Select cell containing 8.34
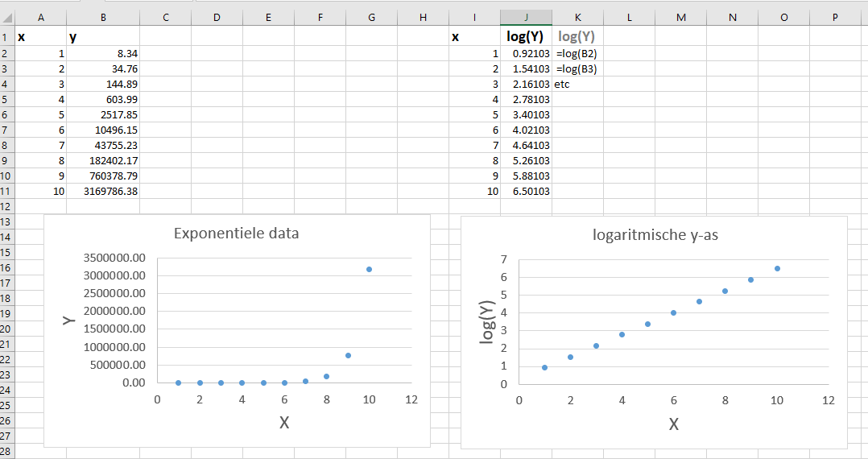Image resolution: width=868 pixels, height=459 pixels. click(x=103, y=53)
